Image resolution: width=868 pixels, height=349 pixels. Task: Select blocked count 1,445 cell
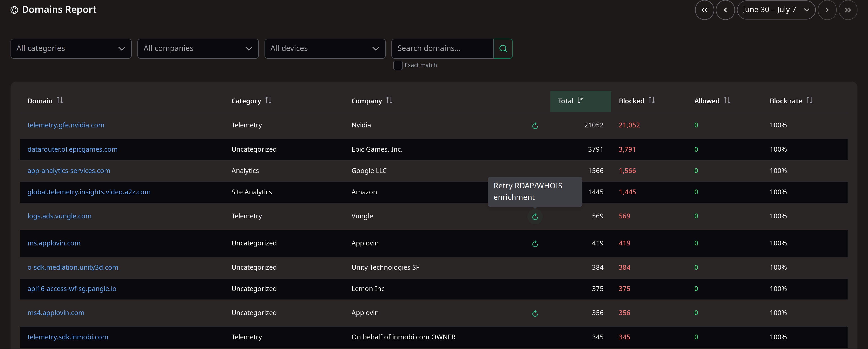click(627, 192)
